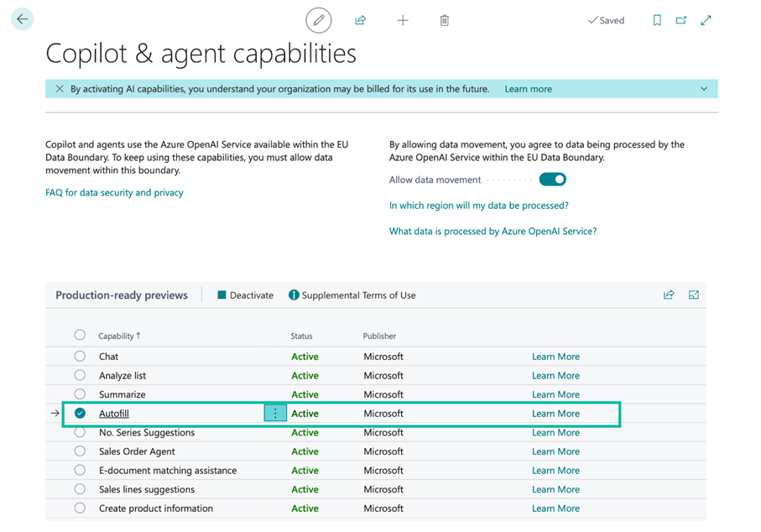Screen dimensions: 761x532
Task: Click the Sales lines suggestions name
Action: [147, 489]
